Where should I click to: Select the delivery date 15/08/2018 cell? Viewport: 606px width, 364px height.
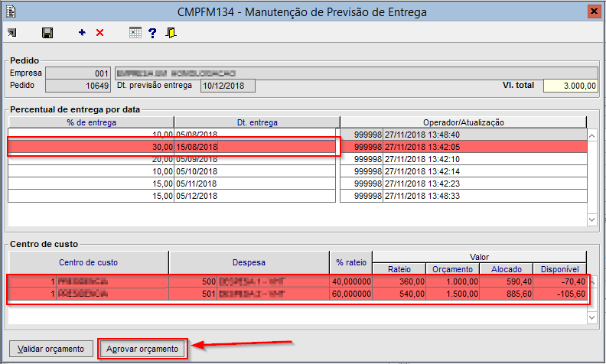[x=255, y=147]
